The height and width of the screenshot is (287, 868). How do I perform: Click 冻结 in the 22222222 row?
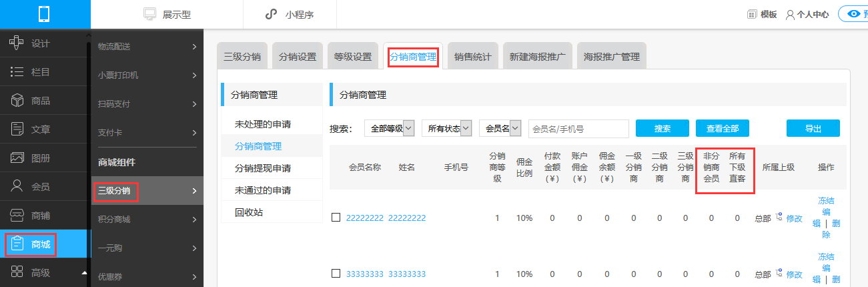coord(826,200)
